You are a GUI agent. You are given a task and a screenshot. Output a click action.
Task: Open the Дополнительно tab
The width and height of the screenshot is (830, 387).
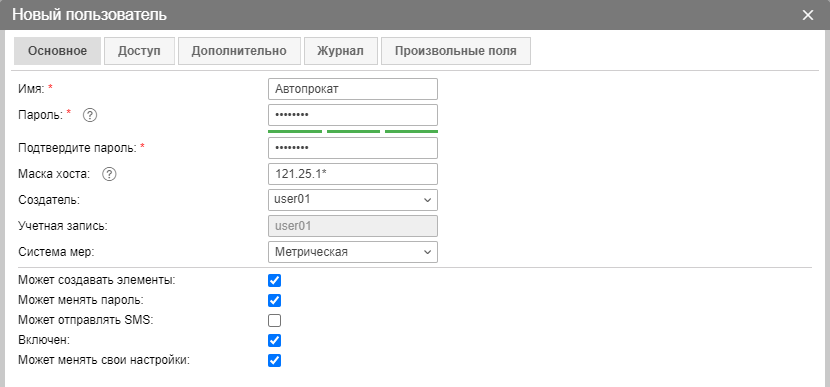point(239,51)
